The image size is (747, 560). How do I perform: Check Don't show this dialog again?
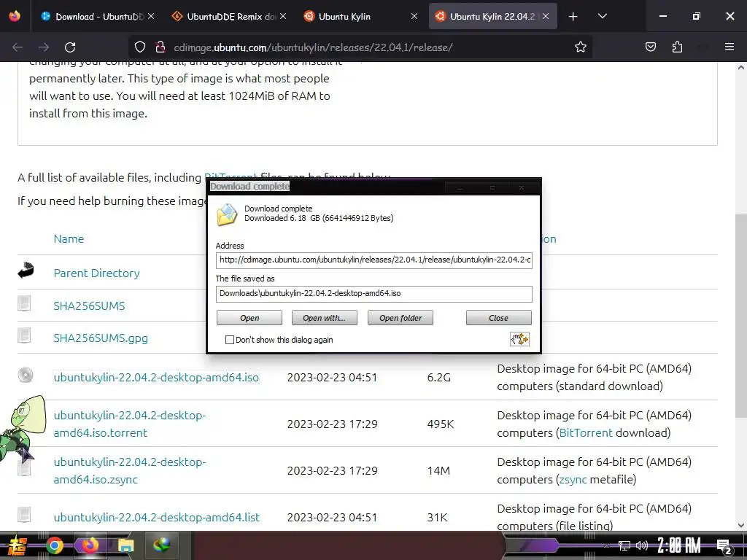pyautogui.click(x=230, y=340)
